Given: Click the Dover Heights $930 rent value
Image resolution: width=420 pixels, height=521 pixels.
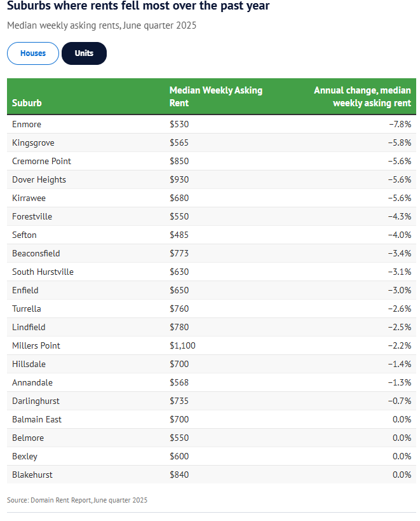Looking at the screenshot, I should pos(179,179).
